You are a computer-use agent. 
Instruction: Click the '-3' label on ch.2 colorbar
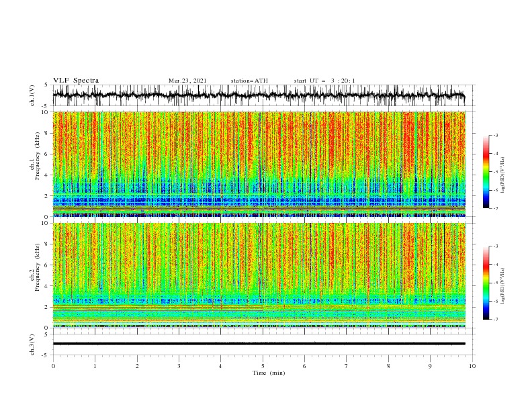pos(496,246)
